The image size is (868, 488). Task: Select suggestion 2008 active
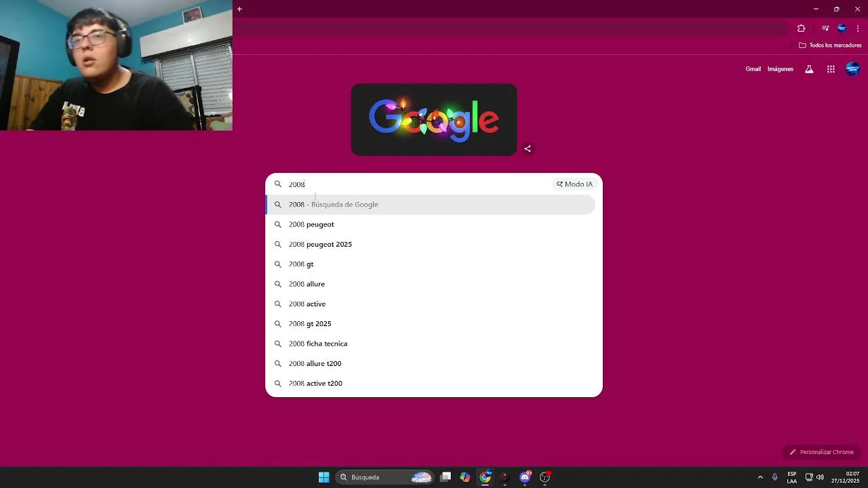(x=431, y=304)
